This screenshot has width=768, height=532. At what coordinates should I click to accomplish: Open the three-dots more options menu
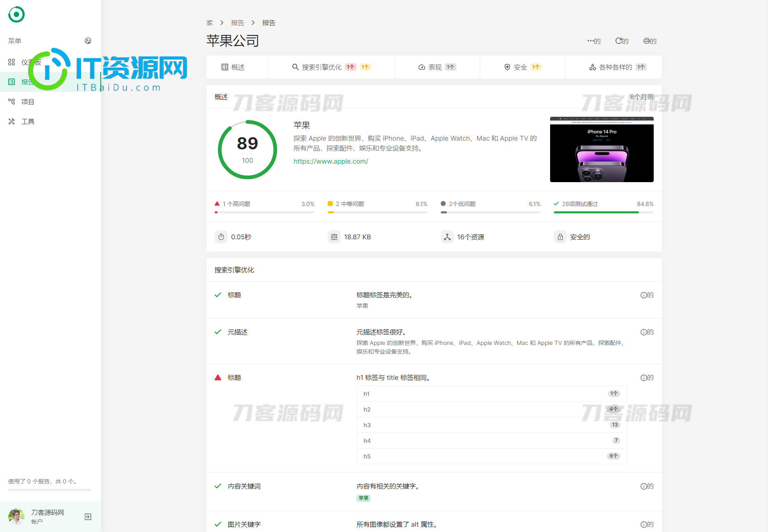[594, 41]
